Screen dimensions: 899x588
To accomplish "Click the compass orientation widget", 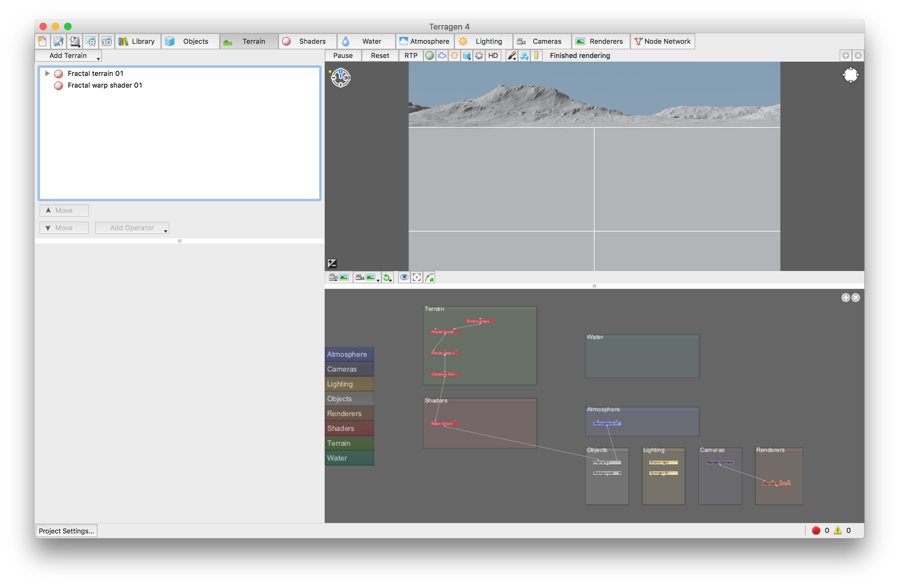I will pyautogui.click(x=340, y=78).
